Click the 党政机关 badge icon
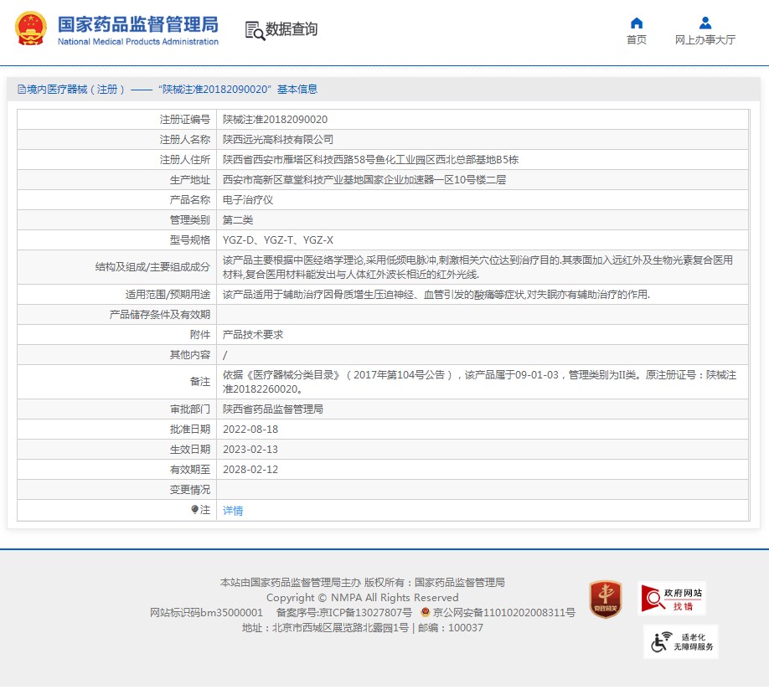The image size is (769, 700). click(x=606, y=599)
